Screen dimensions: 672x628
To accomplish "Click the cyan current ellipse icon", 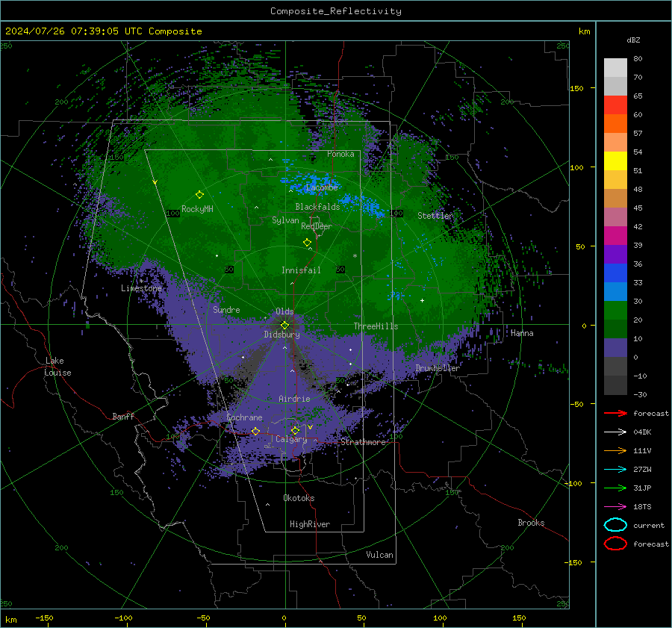I will coord(615,525).
